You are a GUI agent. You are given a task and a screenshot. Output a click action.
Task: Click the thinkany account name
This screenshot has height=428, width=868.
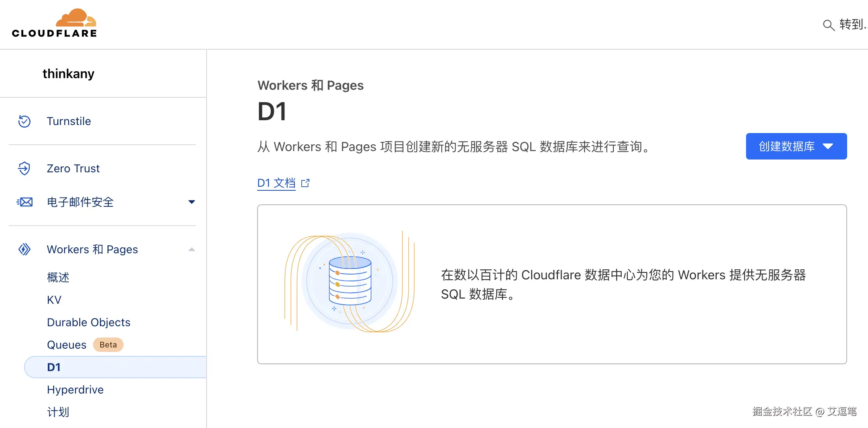point(69,74)
